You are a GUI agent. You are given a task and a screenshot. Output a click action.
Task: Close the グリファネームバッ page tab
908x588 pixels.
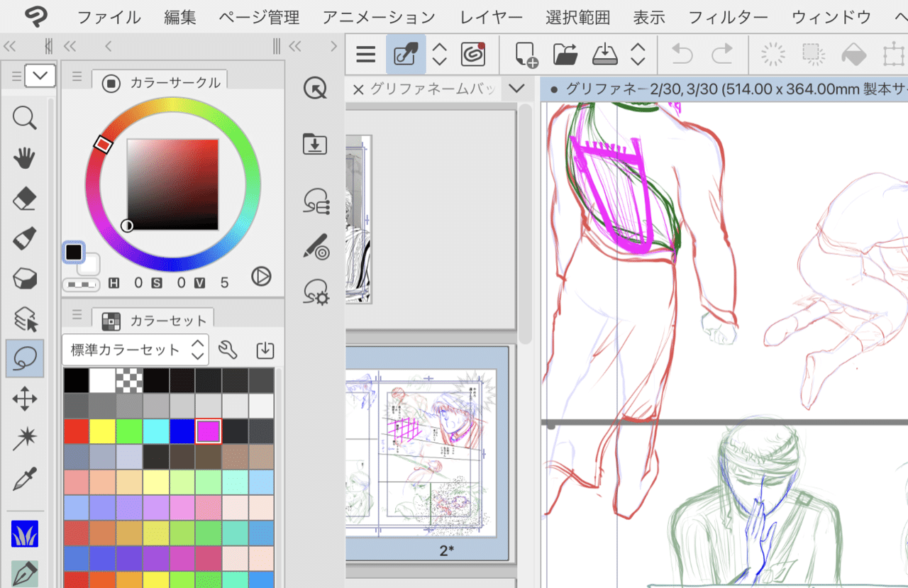point(358,89)
